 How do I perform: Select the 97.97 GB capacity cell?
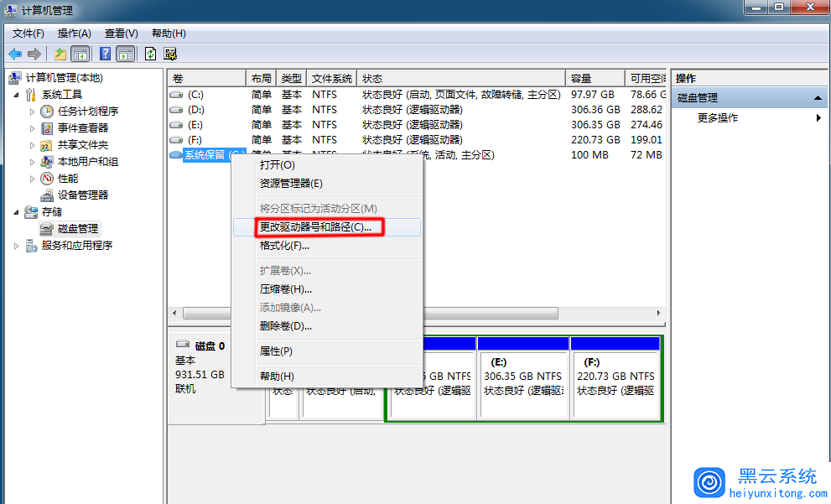point(593,95)
